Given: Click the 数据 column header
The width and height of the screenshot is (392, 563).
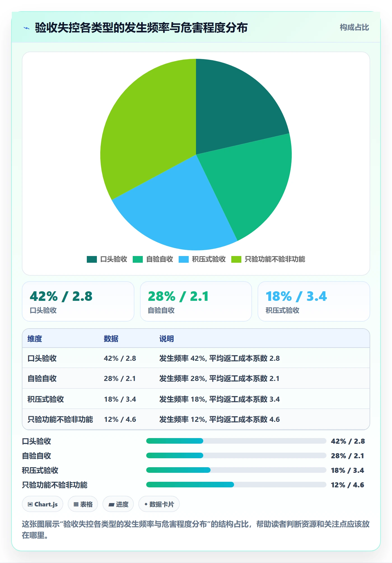Looking at the screenshot, I should click(111, 339).
